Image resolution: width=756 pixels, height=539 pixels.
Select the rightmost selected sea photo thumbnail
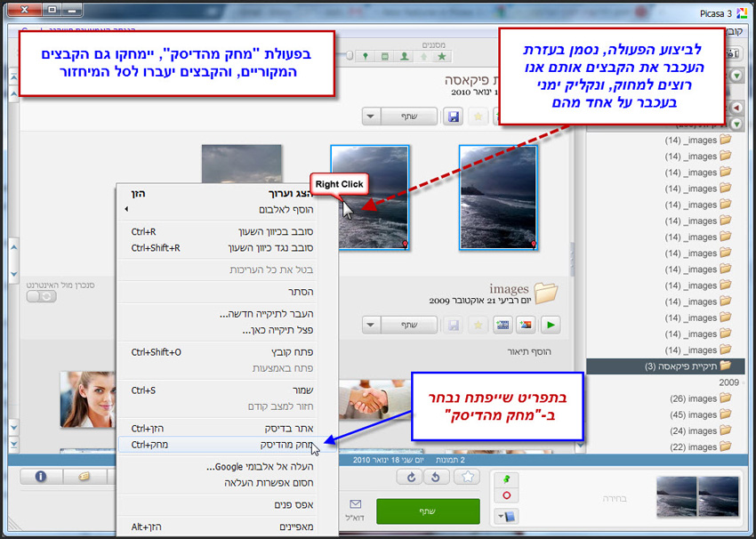coord(498,197)
